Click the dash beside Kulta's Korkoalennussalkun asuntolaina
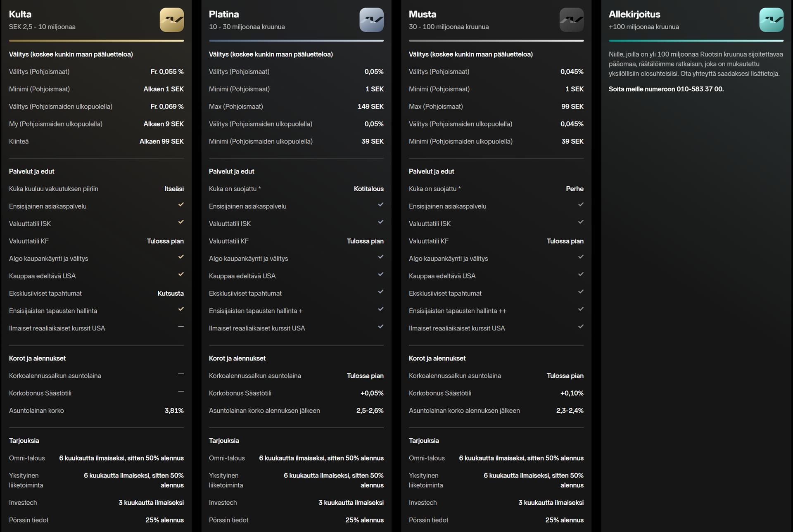793x532 pixels. 181,374
